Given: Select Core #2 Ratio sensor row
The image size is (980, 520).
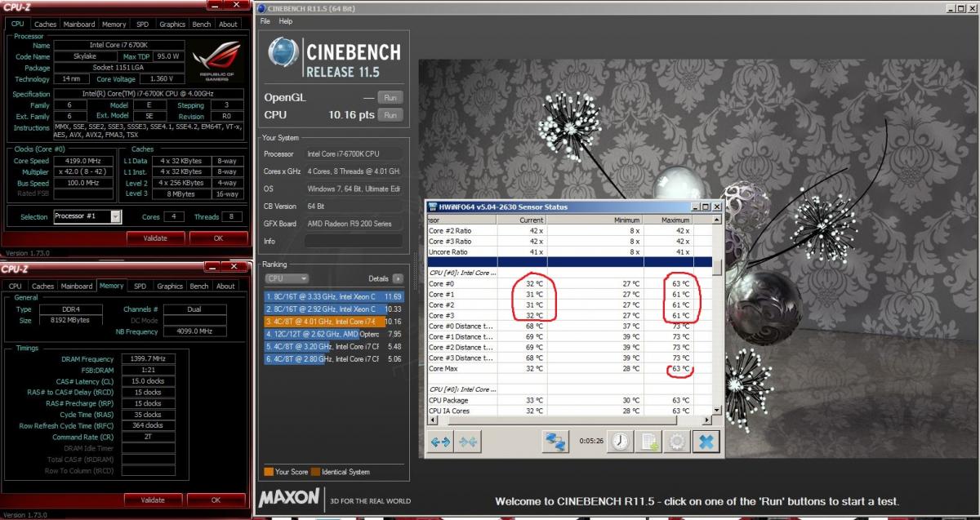Looking at the screenshot, I should point(569,231).
